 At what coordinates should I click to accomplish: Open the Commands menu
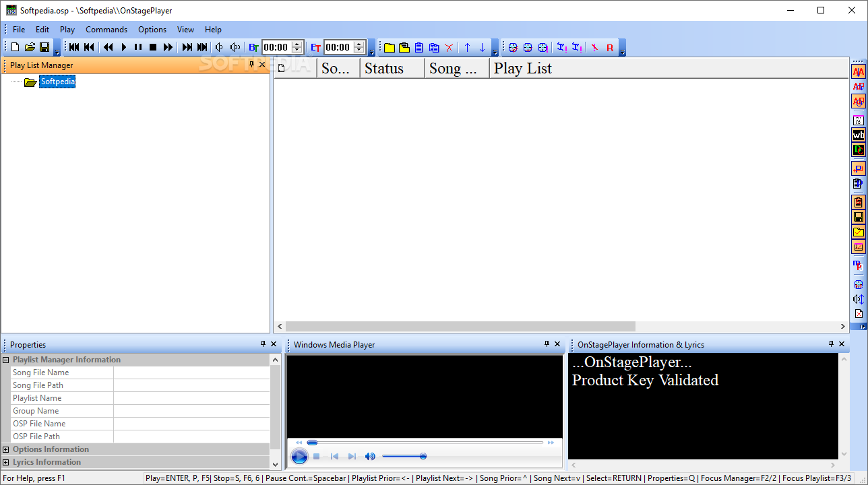coord(106,30)
